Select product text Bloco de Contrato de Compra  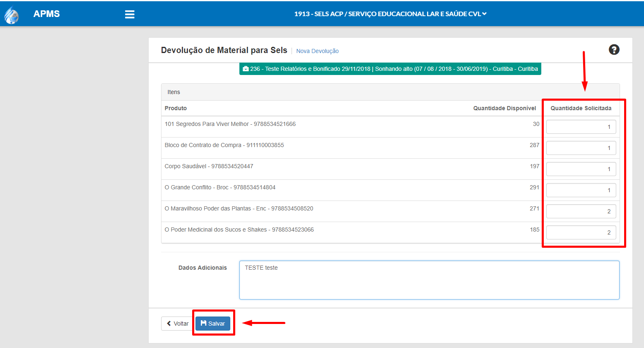[224, 145]
